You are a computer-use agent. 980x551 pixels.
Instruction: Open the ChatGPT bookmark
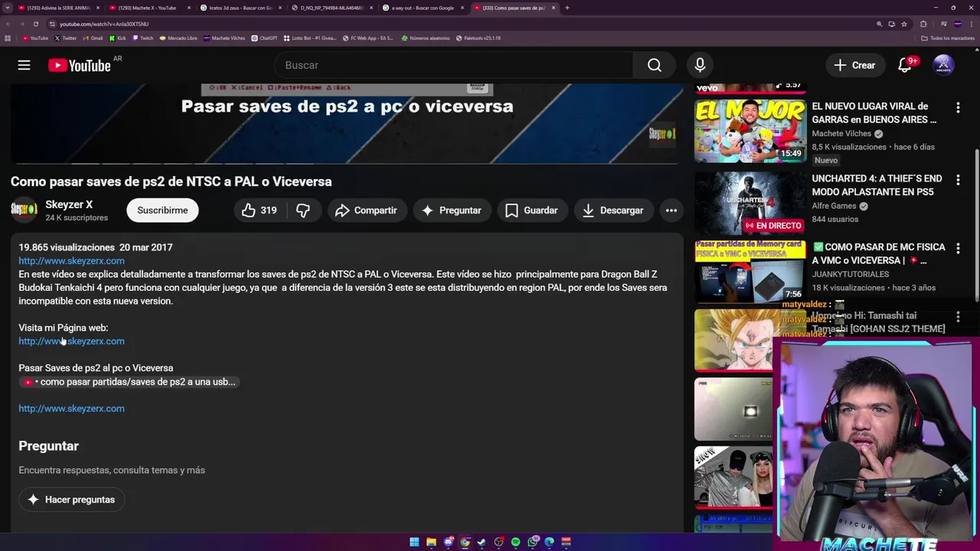pos(264,37)
